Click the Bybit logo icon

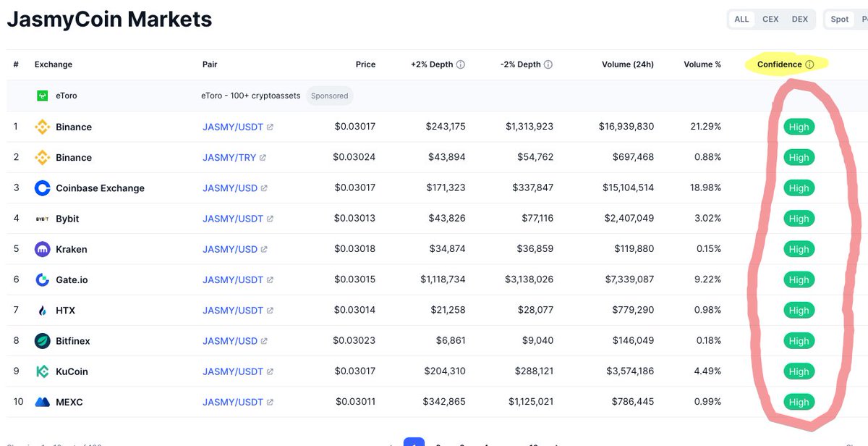pyautogui.click(x=43, y=219)
